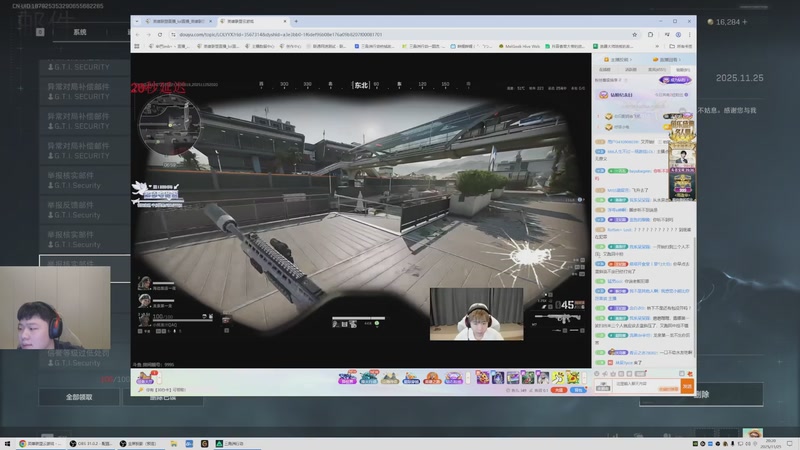This screenshot has width=800, height=450.
Task: Close the active Douyu browser tab
Action: [285, 21]
